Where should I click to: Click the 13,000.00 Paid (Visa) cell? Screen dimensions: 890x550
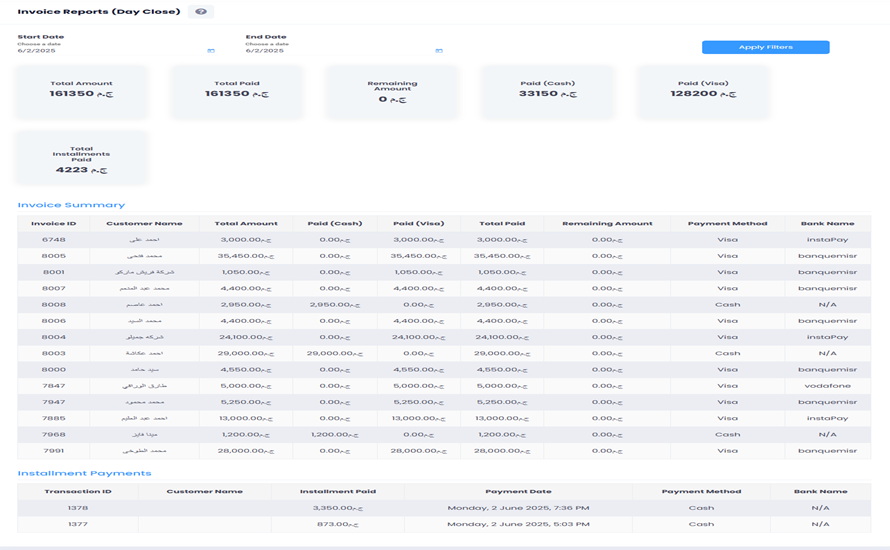[419, 418]
